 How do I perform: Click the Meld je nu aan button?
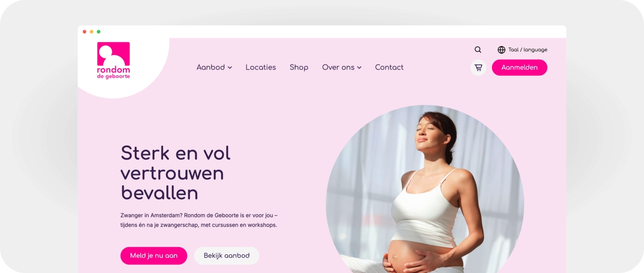click(x=154, y=256)
